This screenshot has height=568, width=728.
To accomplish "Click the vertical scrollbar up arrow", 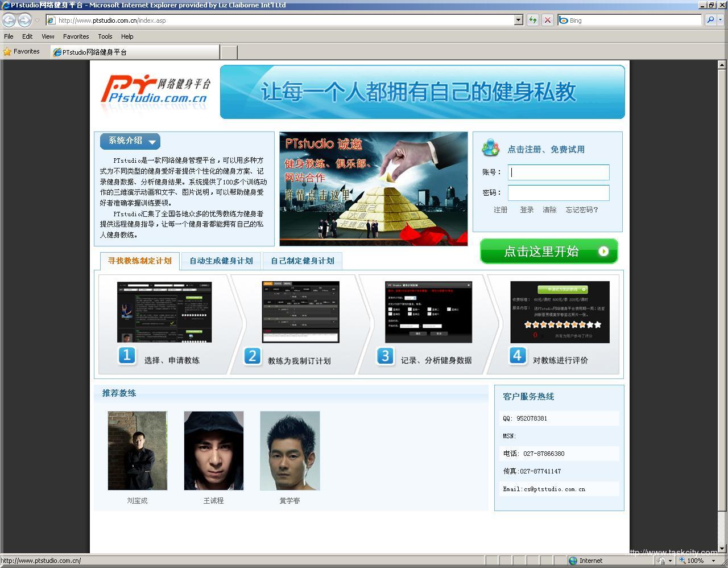I will pyautogui.click(x=723, y=65).
